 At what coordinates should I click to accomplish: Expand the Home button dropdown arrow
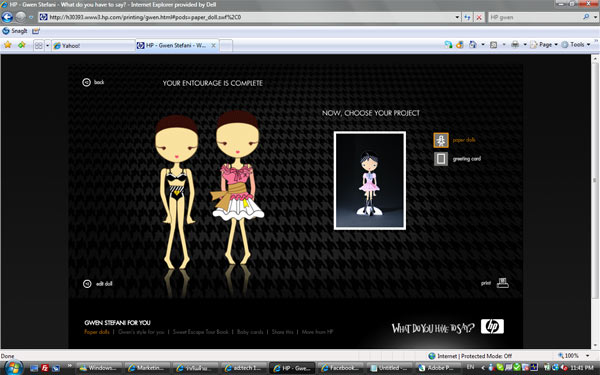483,45
